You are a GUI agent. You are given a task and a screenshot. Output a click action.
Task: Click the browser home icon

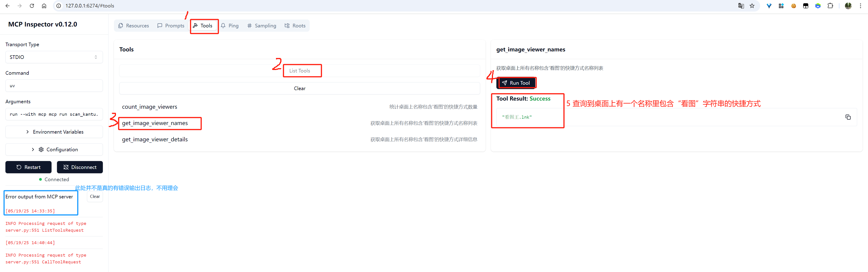[44, 6]
